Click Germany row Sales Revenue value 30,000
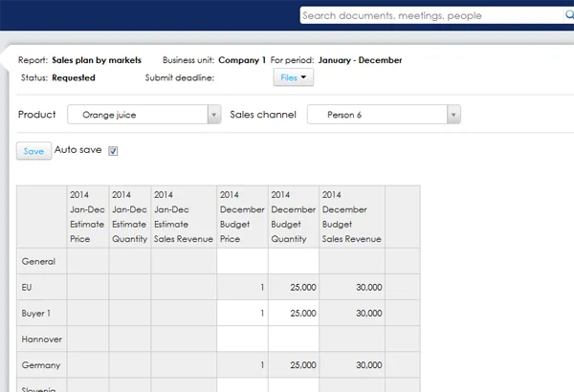The width and height of the screenshot is (574, 392). pyautogui.click(x=369, y=365)
